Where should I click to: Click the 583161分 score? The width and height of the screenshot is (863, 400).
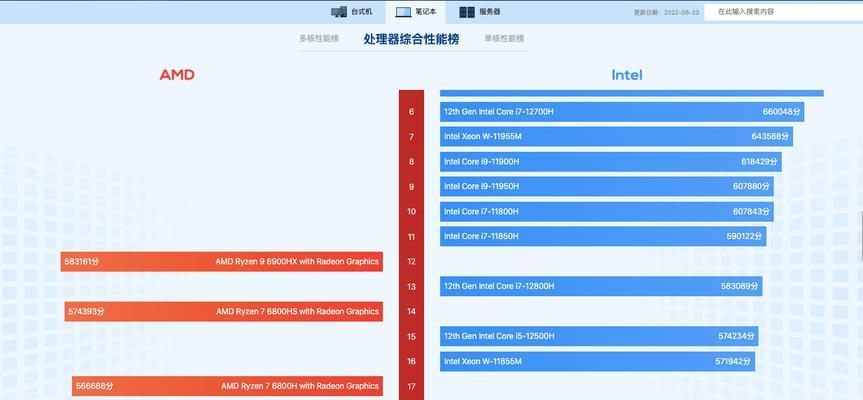[x=82, y=261]
